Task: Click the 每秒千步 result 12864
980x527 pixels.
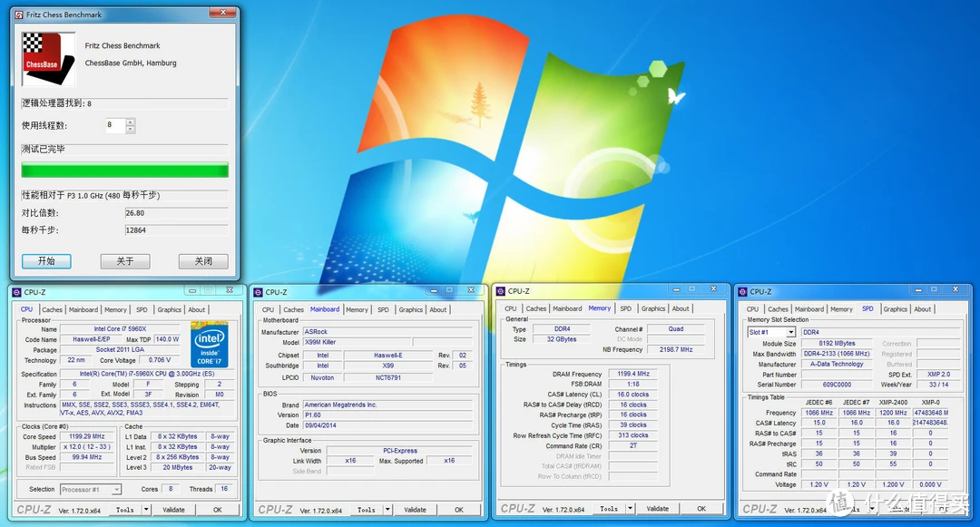Action: click(176, 230)
